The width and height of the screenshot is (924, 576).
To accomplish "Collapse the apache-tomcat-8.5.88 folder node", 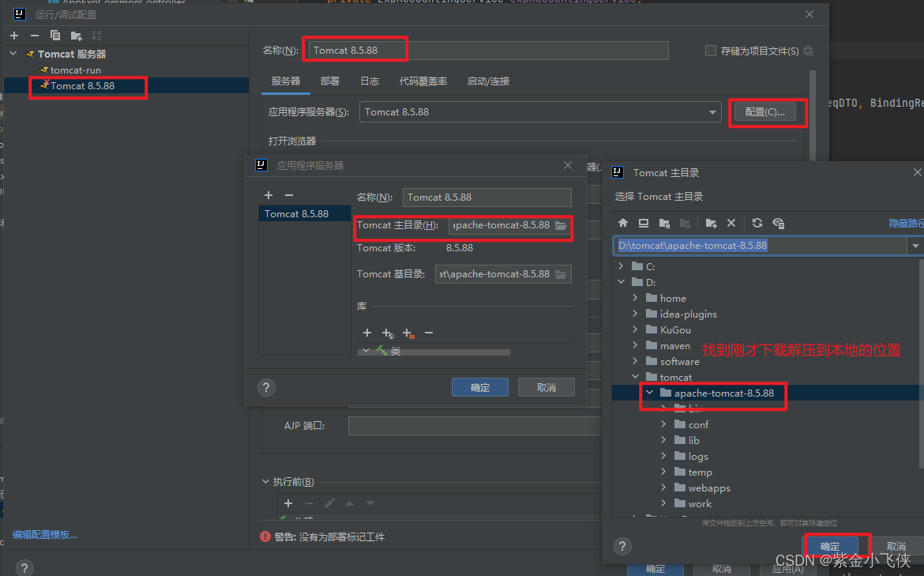I will point(649,393).
